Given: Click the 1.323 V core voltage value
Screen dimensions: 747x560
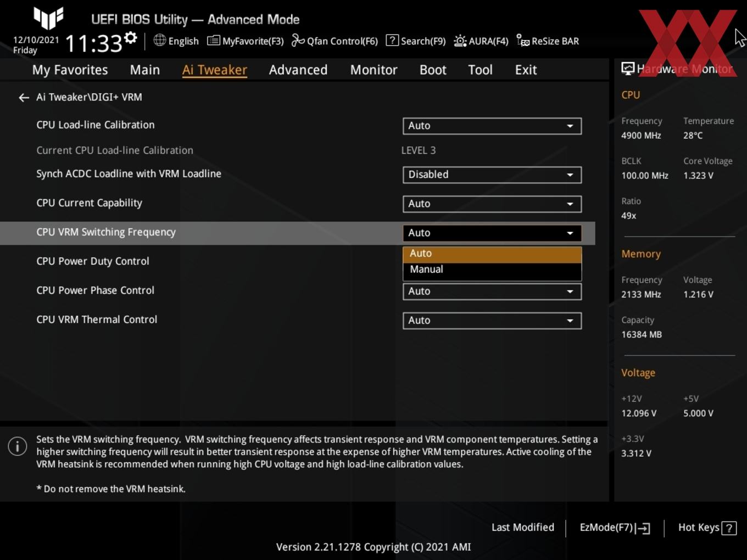Looking at the screenshot, I should tap(698, 176).
